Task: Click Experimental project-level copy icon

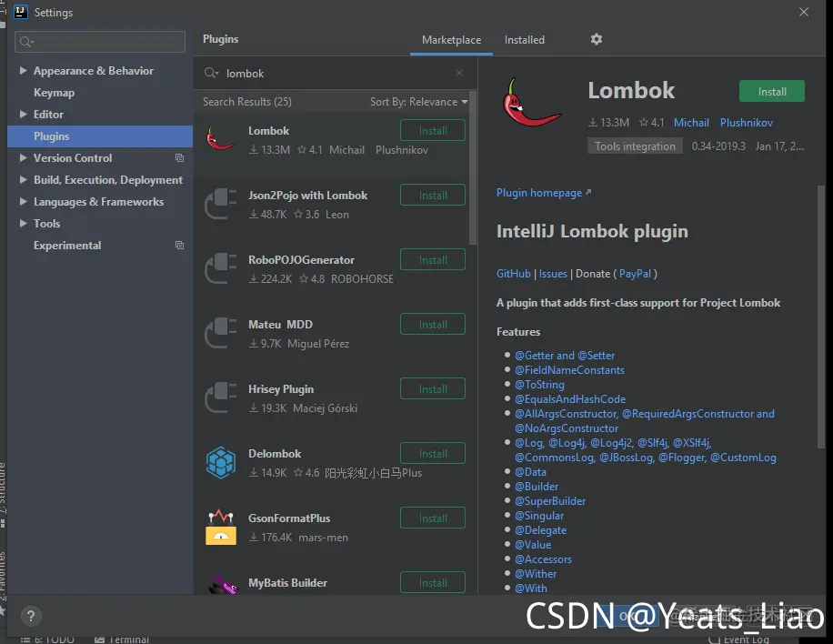Action: (179, 246)
